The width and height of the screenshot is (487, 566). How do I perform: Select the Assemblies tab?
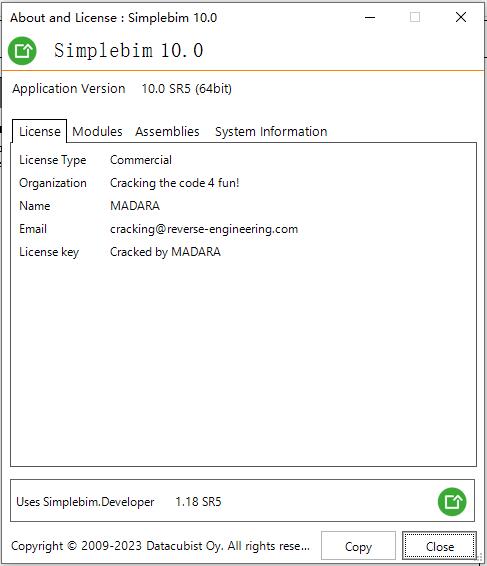coord(167,131)
